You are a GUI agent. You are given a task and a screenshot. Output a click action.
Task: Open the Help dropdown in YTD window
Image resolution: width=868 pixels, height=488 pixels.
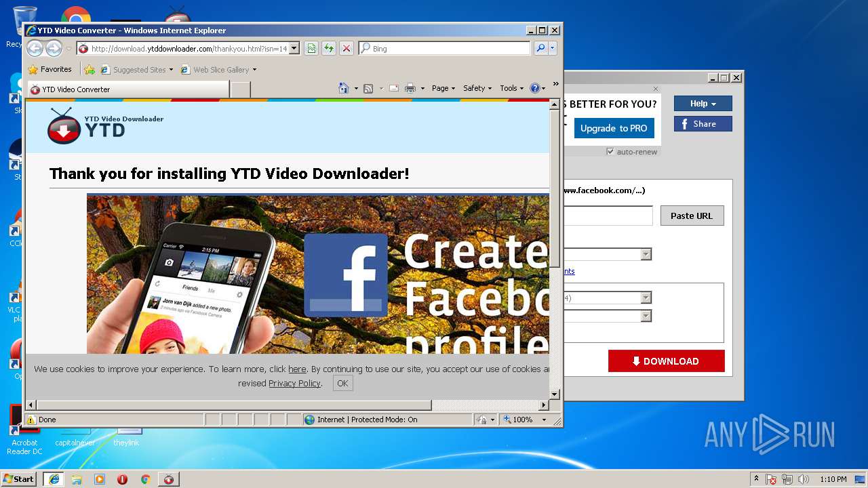[x=703, y=103]
